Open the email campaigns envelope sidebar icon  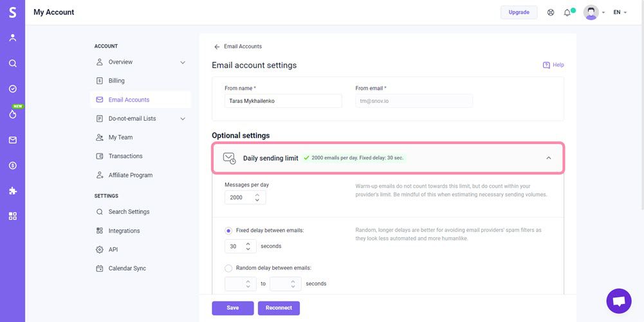tap(13, 140)
